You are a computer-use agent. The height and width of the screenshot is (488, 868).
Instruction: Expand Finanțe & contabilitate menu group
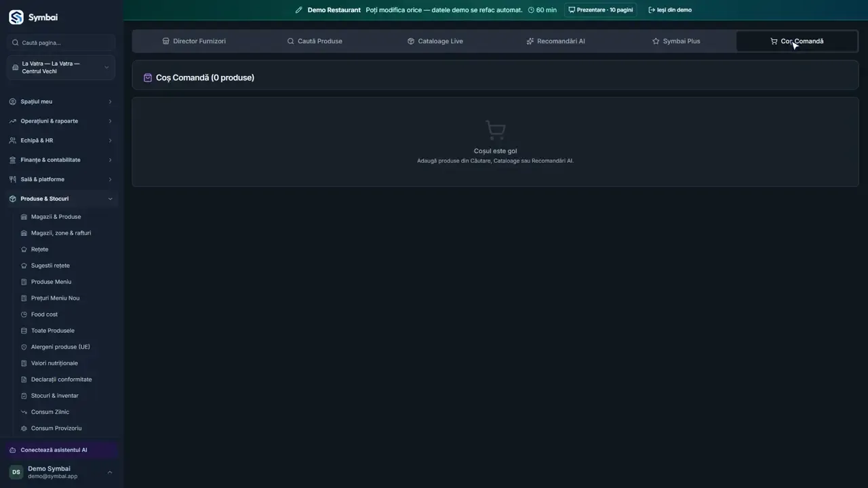pyautogui.click(x=61, y=160)
